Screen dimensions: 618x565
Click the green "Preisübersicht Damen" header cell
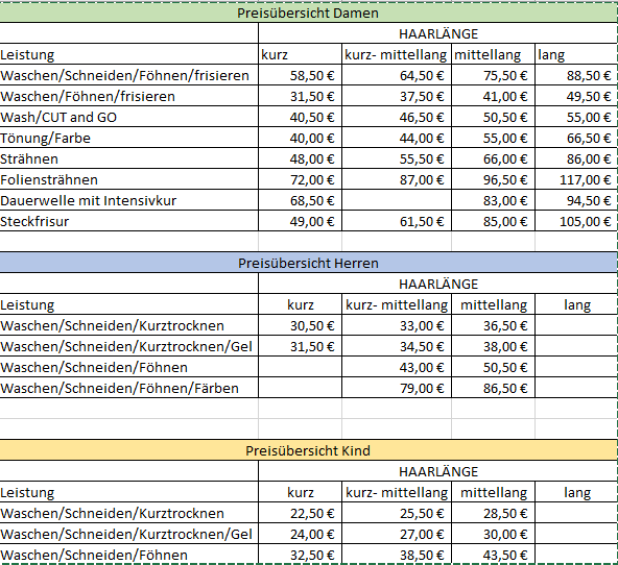click(x=308, y=13)
